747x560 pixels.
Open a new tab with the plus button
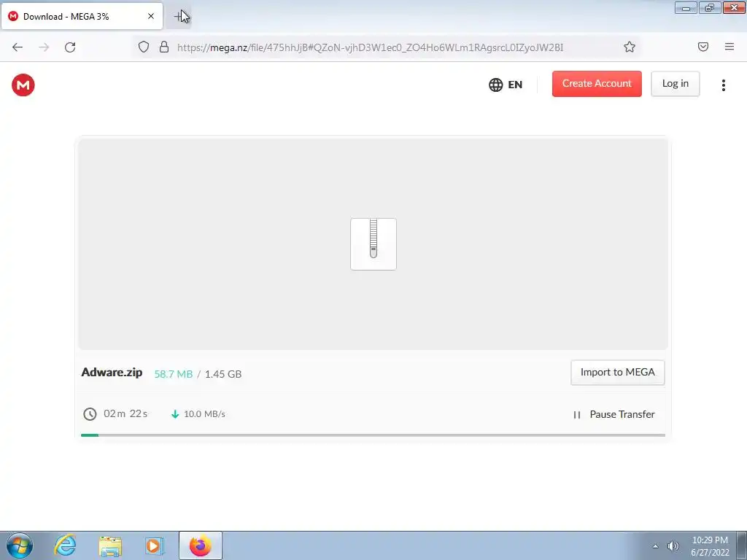pos(178,17)
